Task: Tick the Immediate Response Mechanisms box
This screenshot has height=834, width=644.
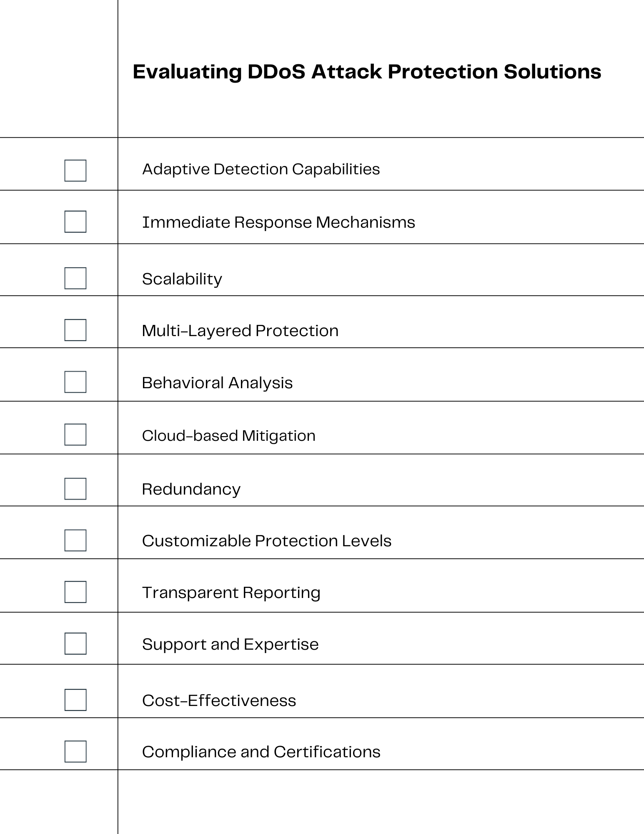Action: tap(75, 221)
